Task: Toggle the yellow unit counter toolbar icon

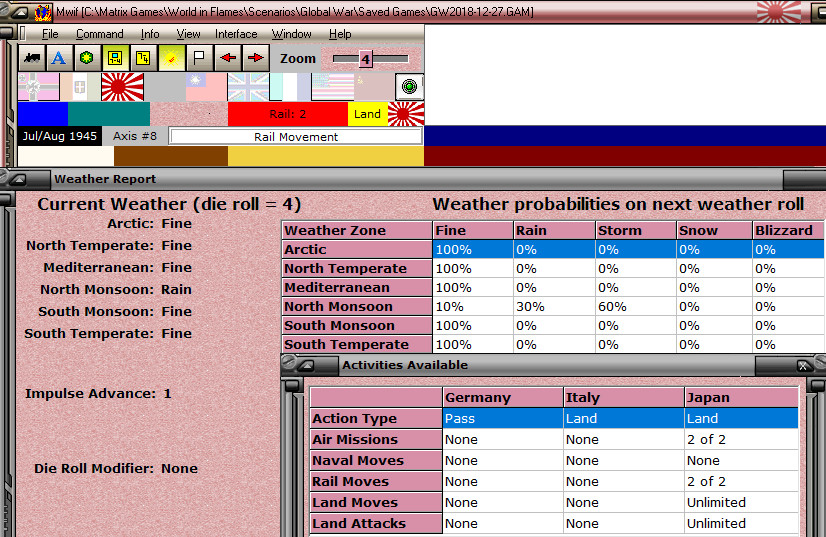Action: (115, 58)
